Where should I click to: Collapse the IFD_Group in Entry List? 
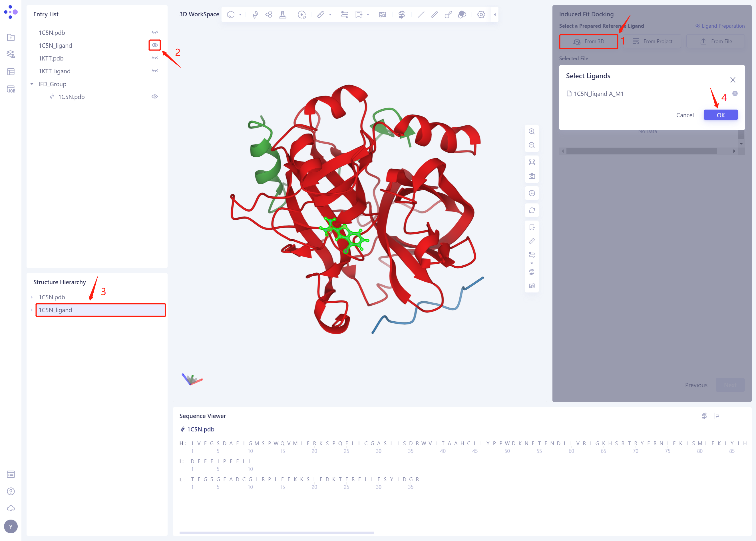click(x=32, y=84)
